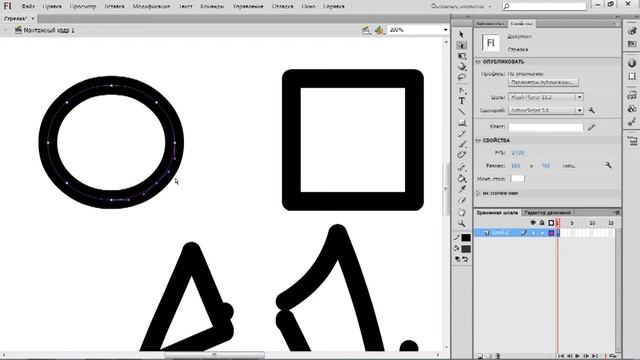The width and height of the screenshot is (640, 360).
Task: Open the Info panel in right dock
Action: 632,63
